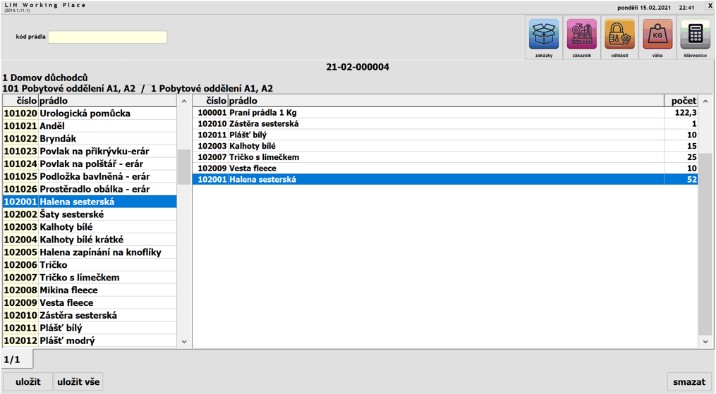Image resolution: width=716 pixels, height=394 pixels.
Task: Click the počet column header
Action: [x=681, y=101]
